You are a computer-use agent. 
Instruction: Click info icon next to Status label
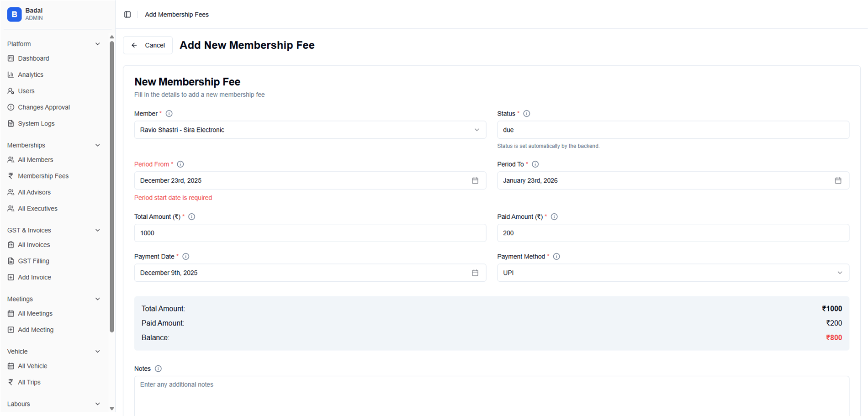tap(527, 114)
